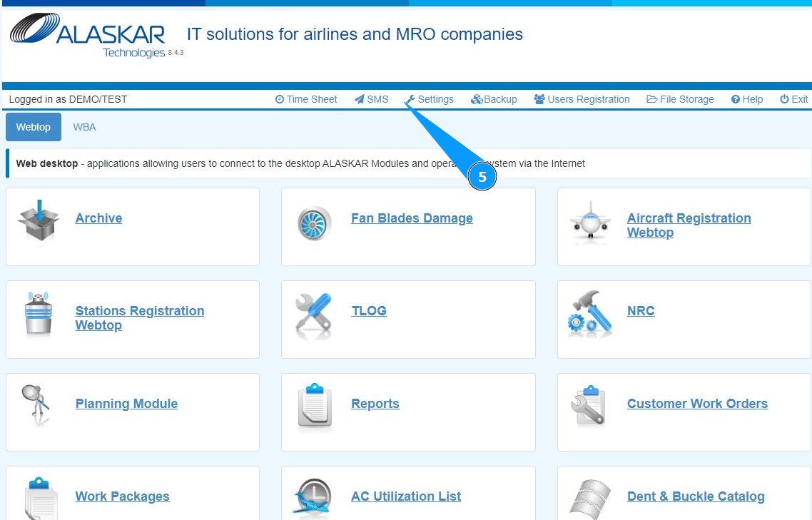Viewport: 812px width, 520px height.
Task: Click the File Storage folder icon
Action: click(652, 99)
